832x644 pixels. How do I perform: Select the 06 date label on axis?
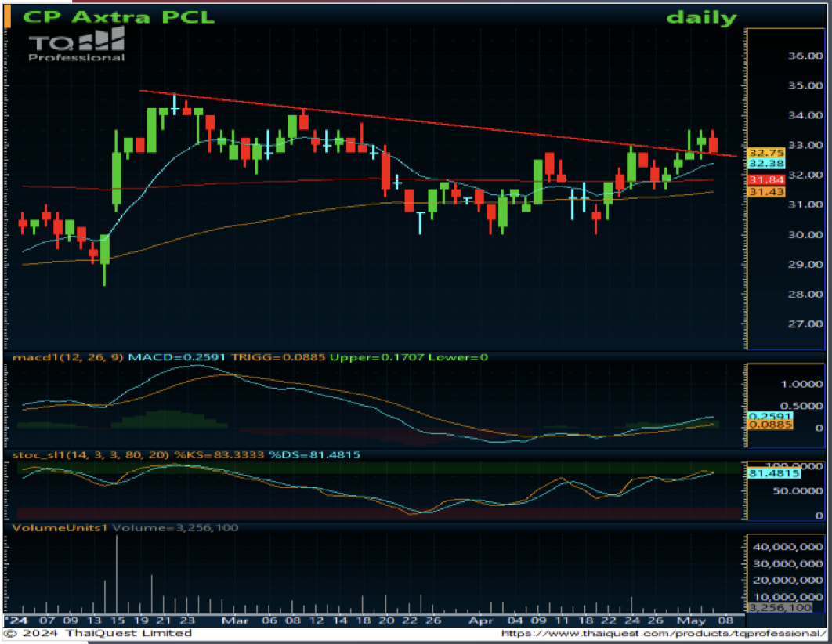[x=269, y=620]
